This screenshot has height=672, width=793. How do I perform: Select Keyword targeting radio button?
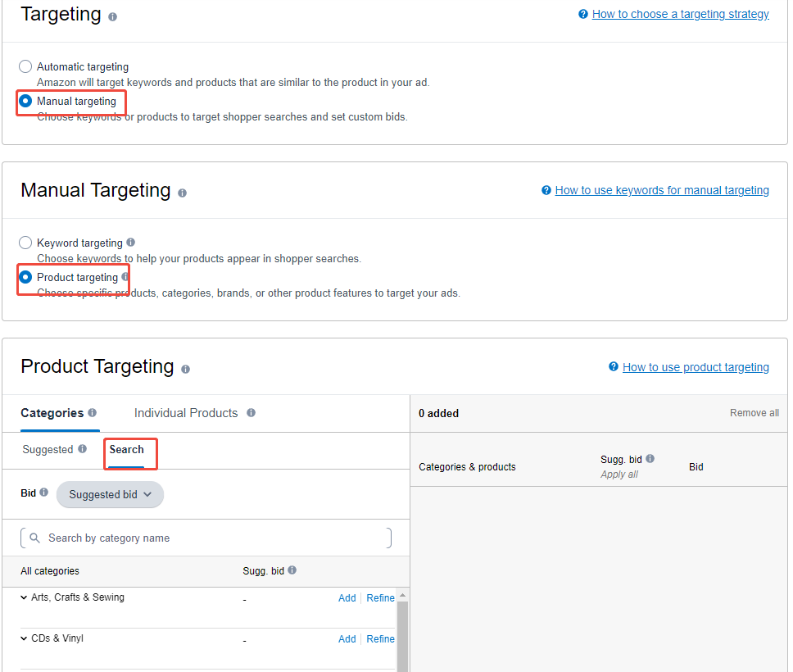[x=25, y=243]
